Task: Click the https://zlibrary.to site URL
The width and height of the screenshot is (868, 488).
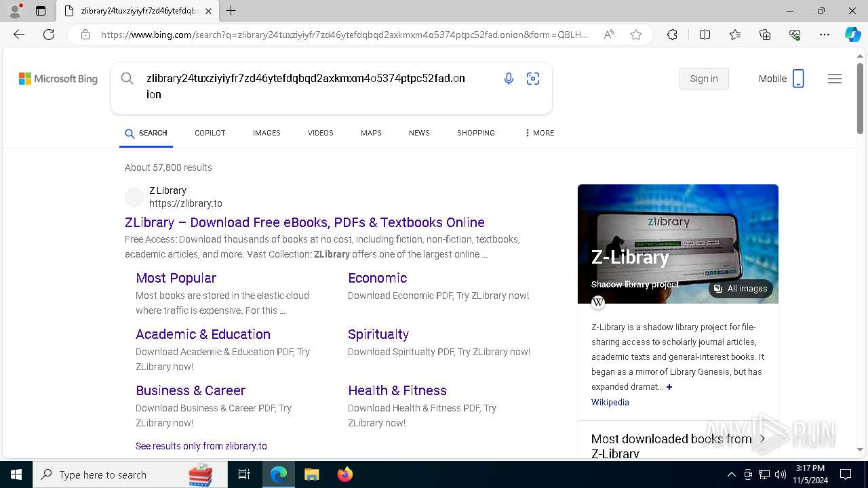Action: click(186, 203)
